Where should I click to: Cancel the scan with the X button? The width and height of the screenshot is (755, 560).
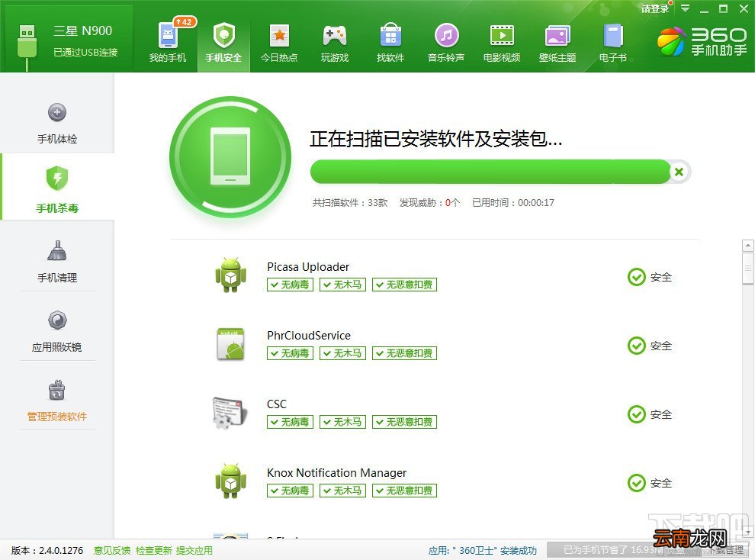(x=679, y=172)
